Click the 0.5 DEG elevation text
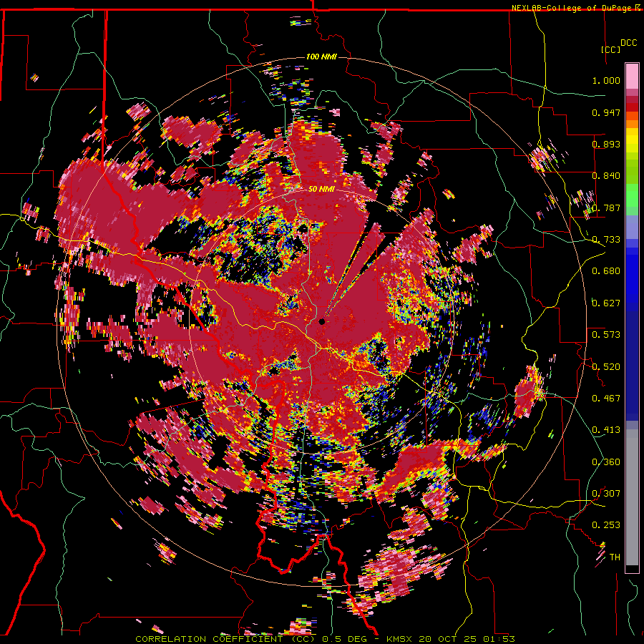Screen dimensions: 644x644 346,639
